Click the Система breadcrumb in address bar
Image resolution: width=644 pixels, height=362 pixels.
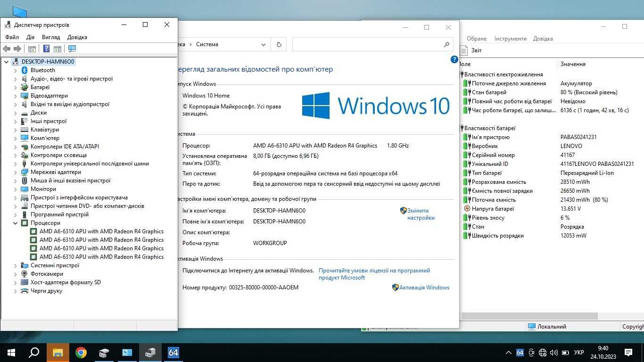click(x=207, y=44)
